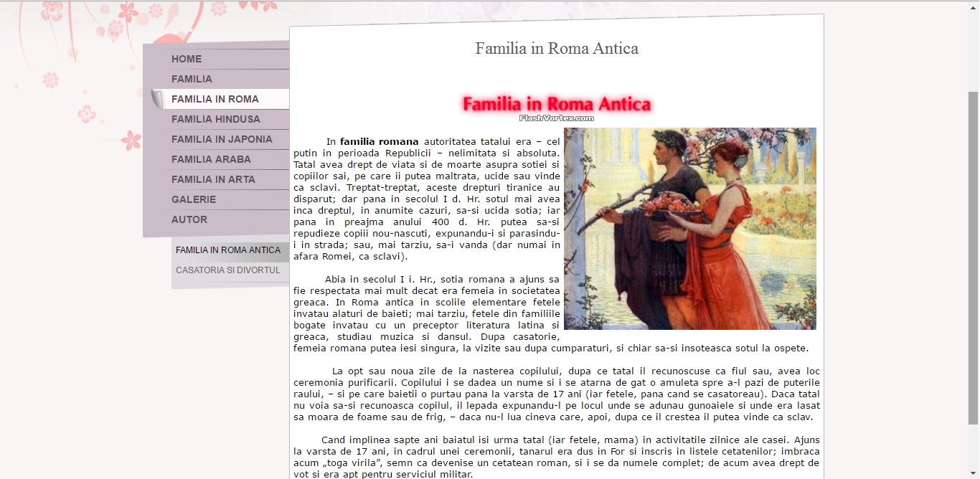Click the Roman couple painting

pyautogui.click(x=689, y=229)
